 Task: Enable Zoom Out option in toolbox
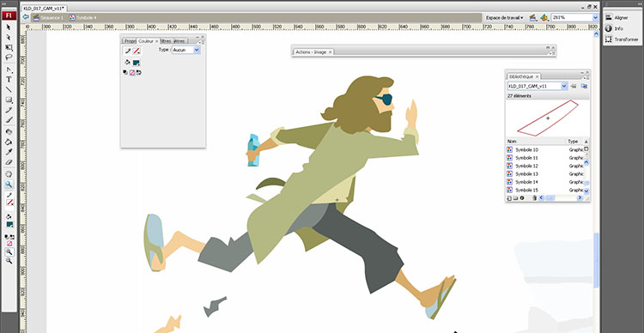pos(9,261)
